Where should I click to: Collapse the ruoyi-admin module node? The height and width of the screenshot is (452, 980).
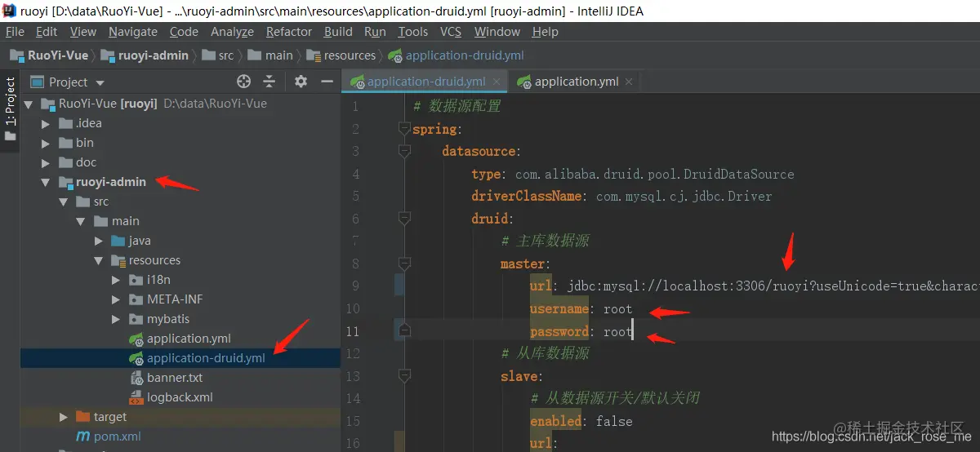point(46,182)
